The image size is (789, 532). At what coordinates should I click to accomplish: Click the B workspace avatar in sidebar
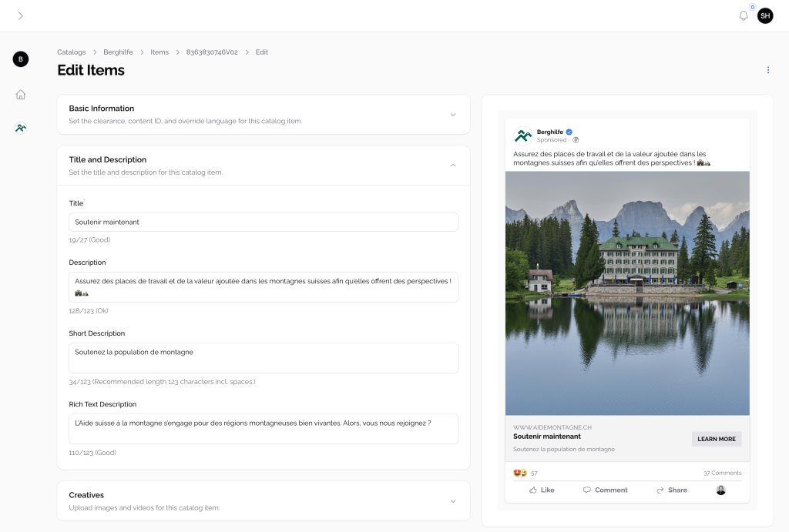[x=21, y=59]
